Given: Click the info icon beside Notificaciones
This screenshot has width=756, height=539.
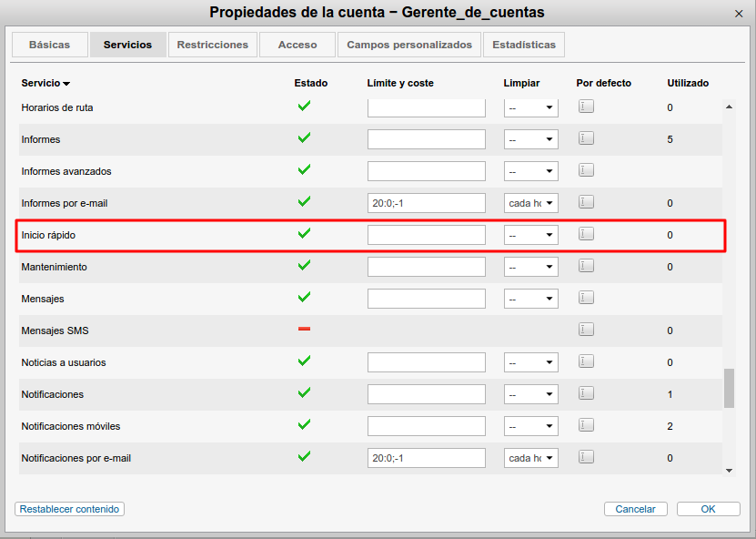Looking at the screenshot, I should (x=586, y=393).
